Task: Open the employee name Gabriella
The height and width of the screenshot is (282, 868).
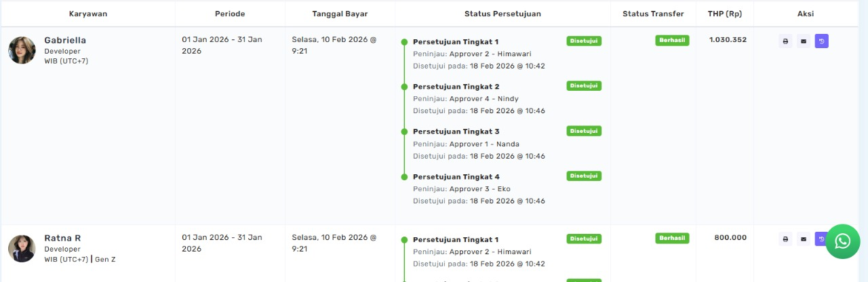Action: (65, 40)
